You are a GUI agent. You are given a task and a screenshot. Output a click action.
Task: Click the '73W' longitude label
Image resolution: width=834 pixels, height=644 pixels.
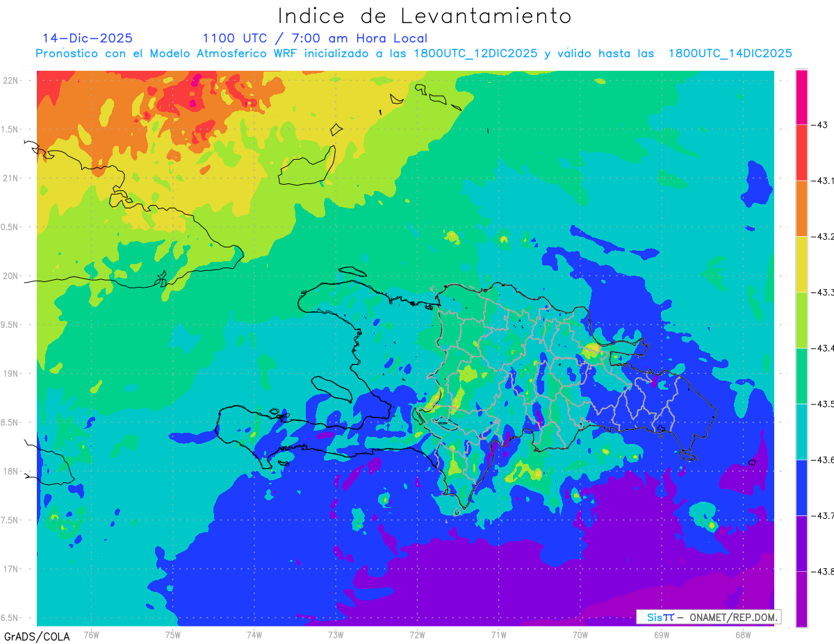tap(336, 634)
